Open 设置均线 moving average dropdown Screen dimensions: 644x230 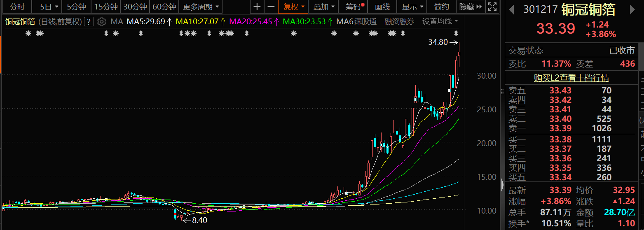point(440,21)
